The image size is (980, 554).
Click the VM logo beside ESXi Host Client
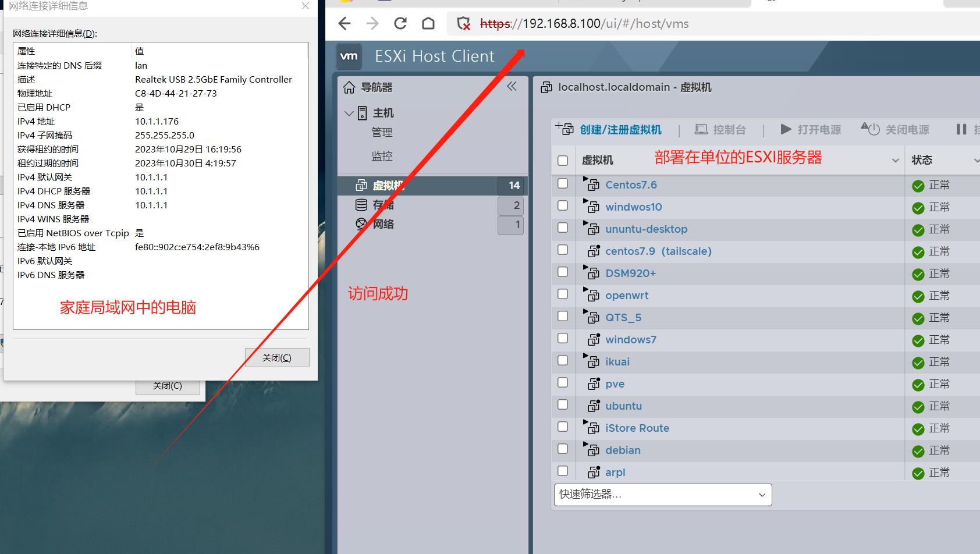click(x=349, y=56)
